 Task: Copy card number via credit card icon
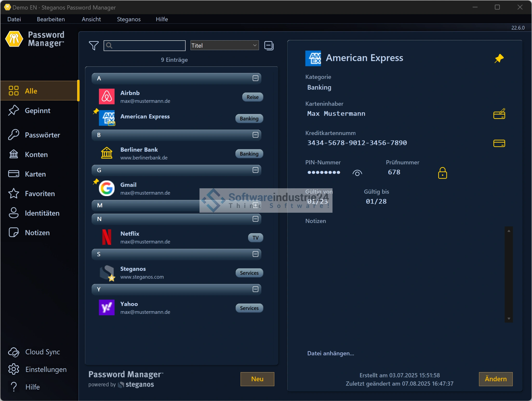[499, 143]
